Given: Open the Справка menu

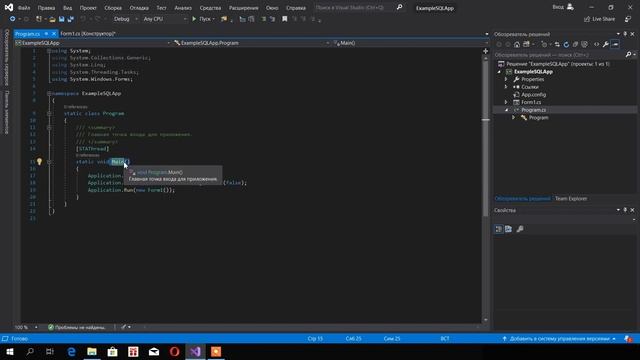Looking at the screenshot, I should point(296,8).
